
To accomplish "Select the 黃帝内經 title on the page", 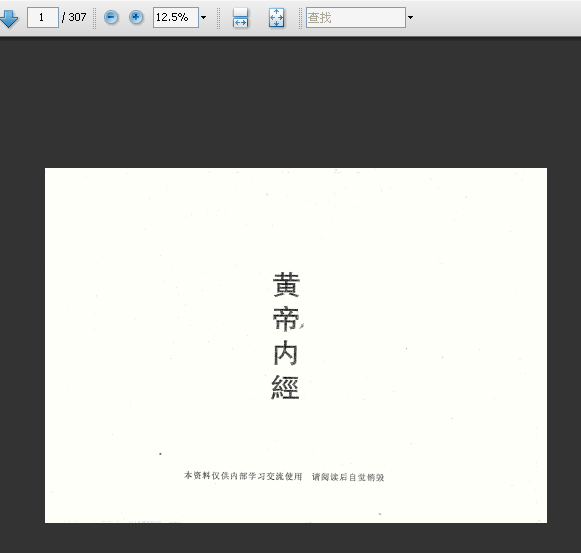I will (x=286, y=335).
